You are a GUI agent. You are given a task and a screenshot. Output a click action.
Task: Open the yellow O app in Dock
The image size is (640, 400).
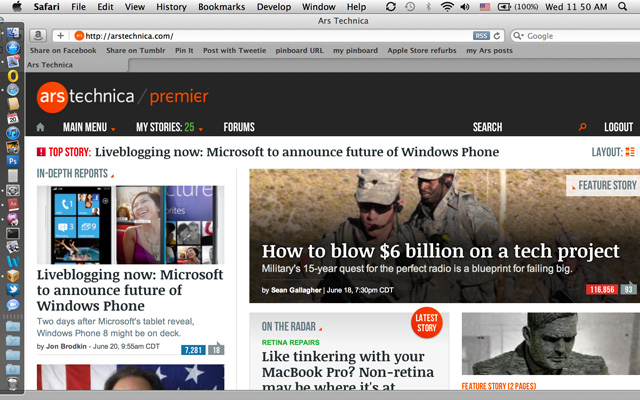(13, 76)
